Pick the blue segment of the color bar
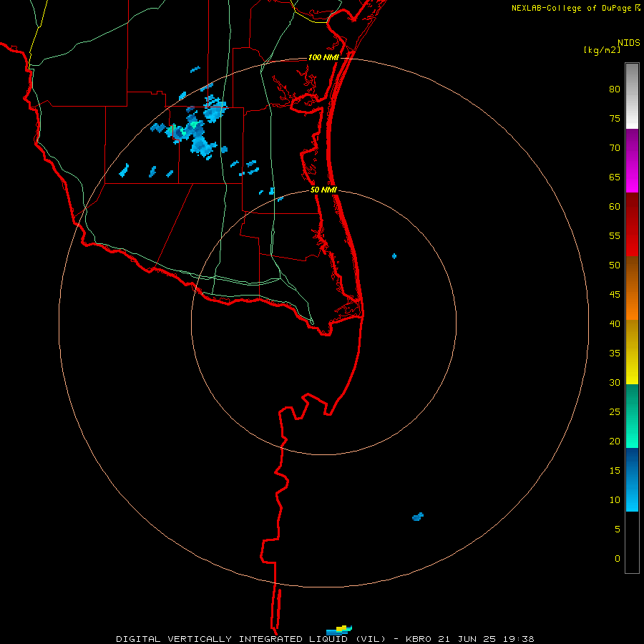Screen dimensions: 644x644 (632, 479)
